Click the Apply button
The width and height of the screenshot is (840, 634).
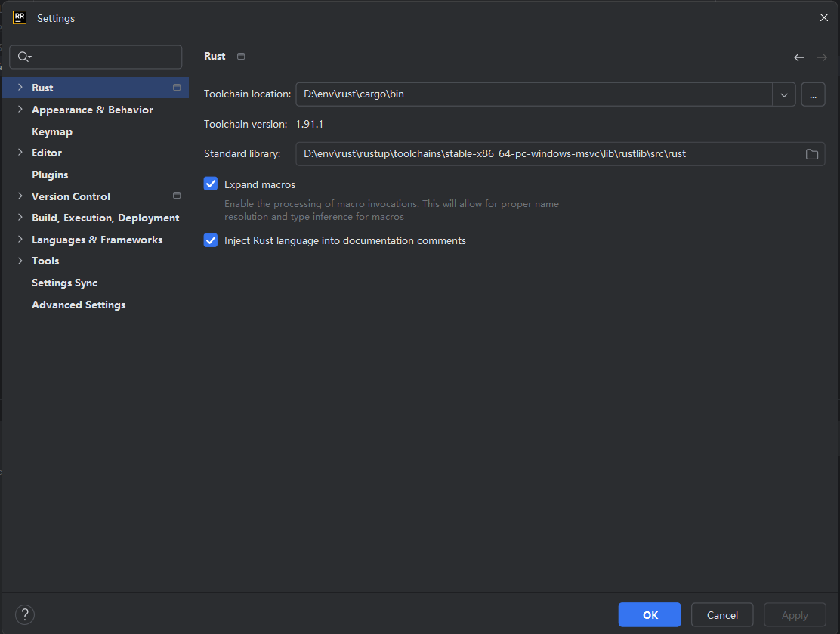[x=795, y=614]
